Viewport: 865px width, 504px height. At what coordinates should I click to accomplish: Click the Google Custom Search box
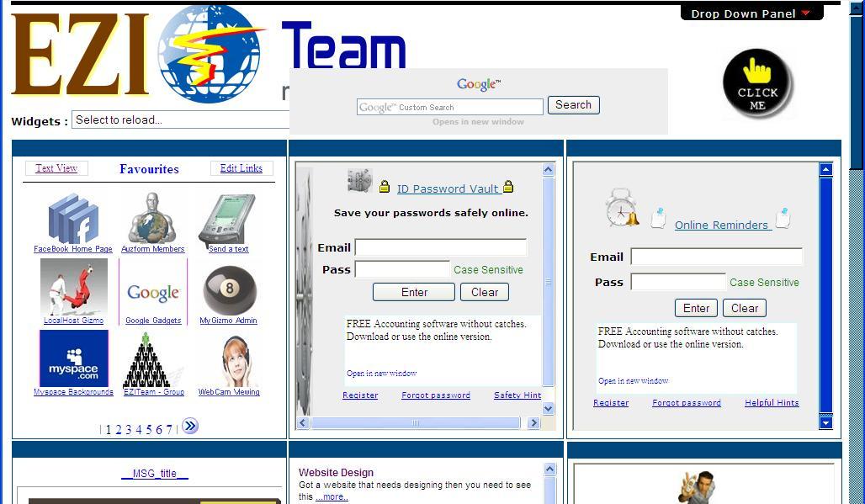450,107
